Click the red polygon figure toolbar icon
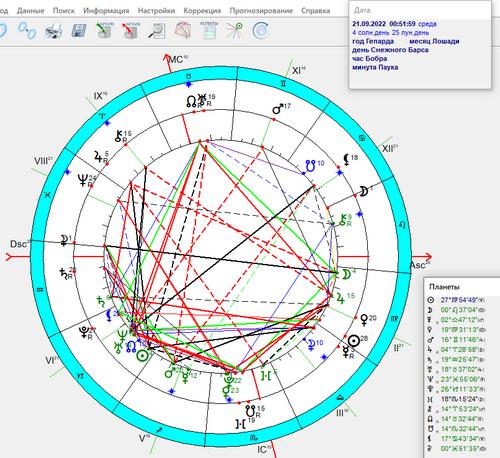The width and height of the screenshot is (500, 458). click(x=183, y=31)
